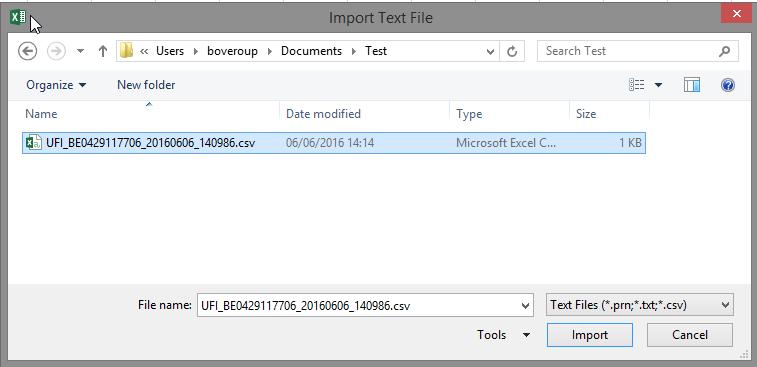Select boveroup in the address path

click(232, 51)
